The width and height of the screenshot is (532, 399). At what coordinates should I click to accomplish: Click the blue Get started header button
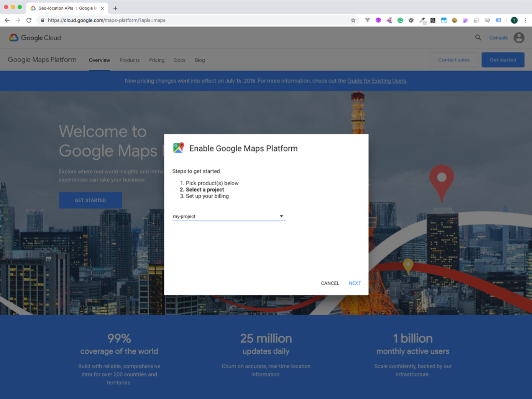(503, 60)
